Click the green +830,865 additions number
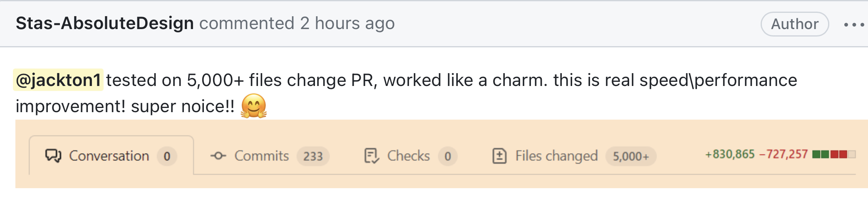The width and height of the screenshot is (868, 211). tap(730, 155)
